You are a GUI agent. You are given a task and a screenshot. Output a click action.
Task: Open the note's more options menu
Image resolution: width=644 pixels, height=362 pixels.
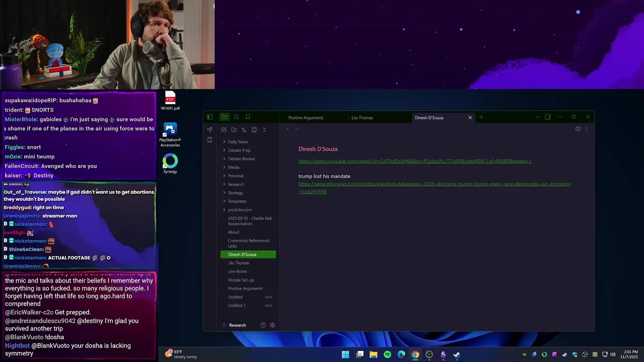coord(586,129)
